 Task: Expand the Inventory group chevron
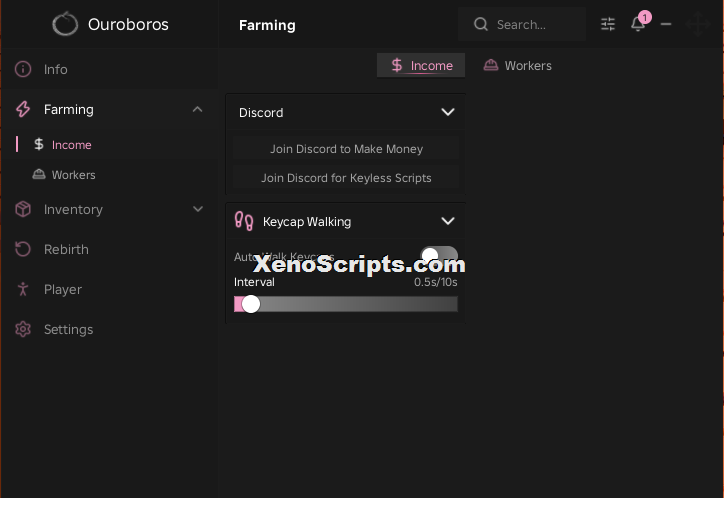(x=198, y=209)
